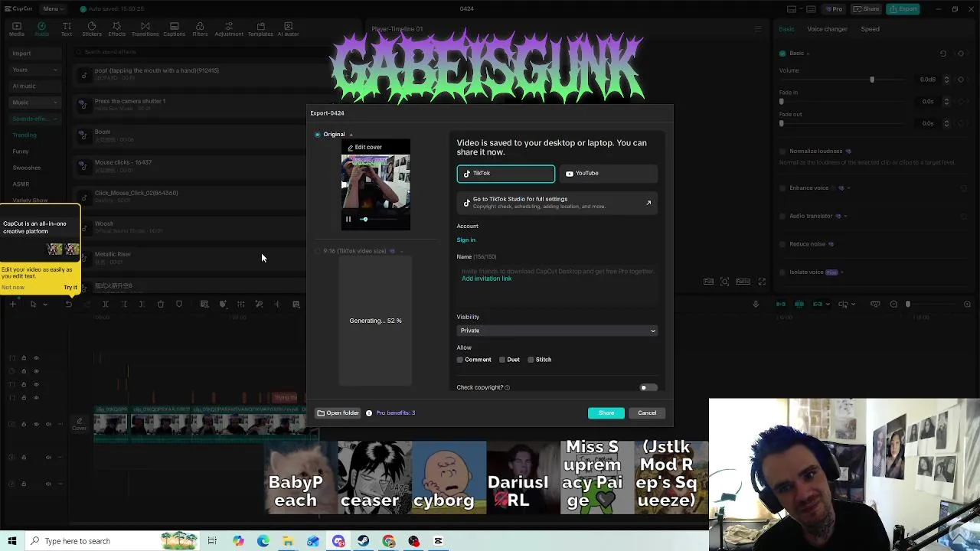Switch to Speed tab
The image size is (980, 551).
tap(870, 29)
